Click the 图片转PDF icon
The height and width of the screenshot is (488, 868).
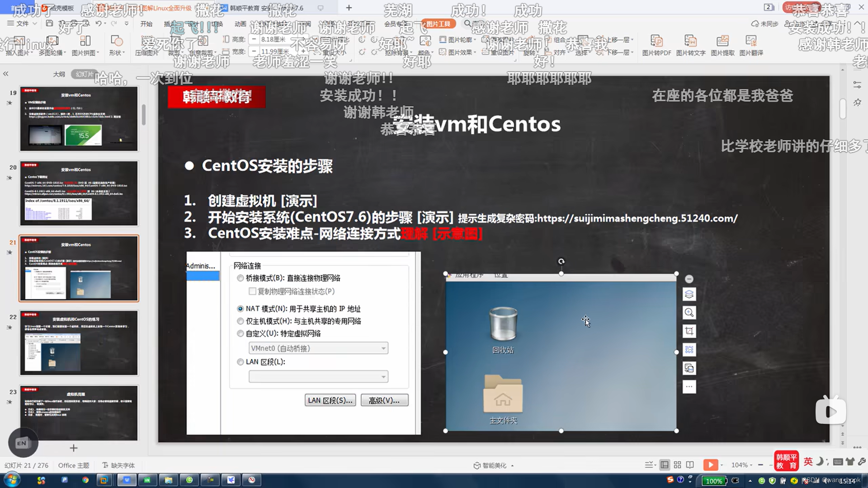(656, 41)
